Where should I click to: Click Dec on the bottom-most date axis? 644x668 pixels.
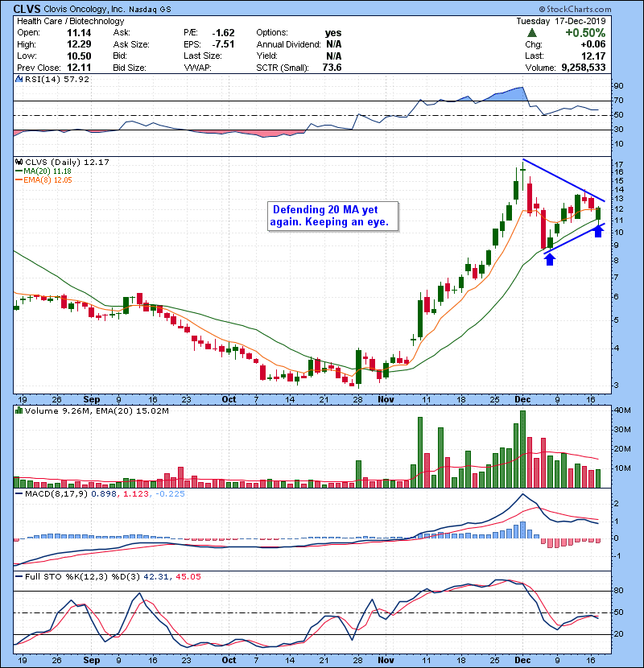pos(523,660)
